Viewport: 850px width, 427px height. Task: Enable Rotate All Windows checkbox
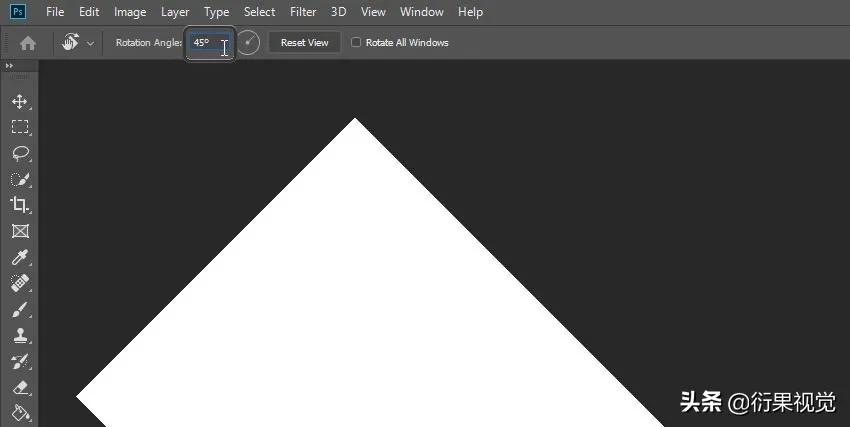pos(356,42)
